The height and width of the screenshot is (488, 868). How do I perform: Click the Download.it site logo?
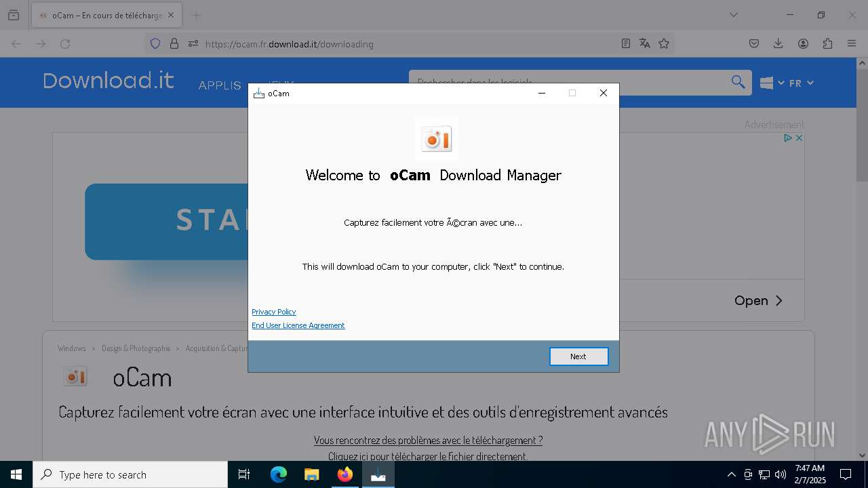(x=108, y=81)
